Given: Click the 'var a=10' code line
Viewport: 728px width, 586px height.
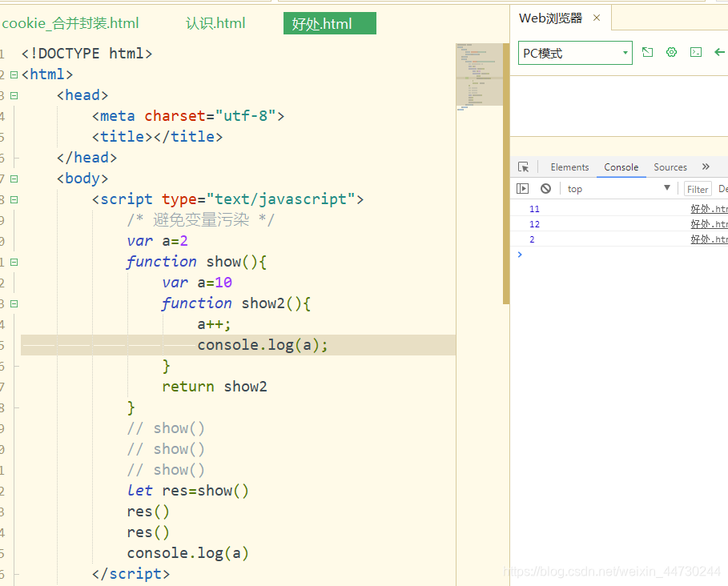Looking at the screenshot, I should click(197, 283).
